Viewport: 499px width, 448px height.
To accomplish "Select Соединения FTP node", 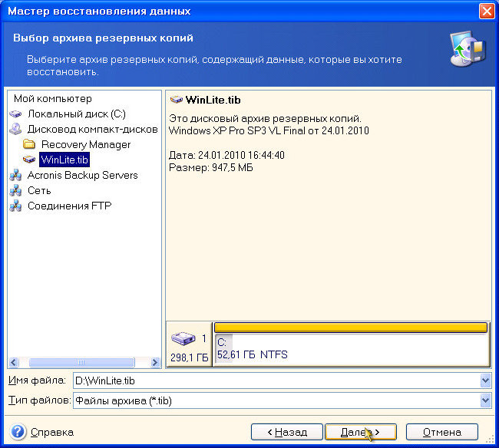I will click(x=69, y=206).
